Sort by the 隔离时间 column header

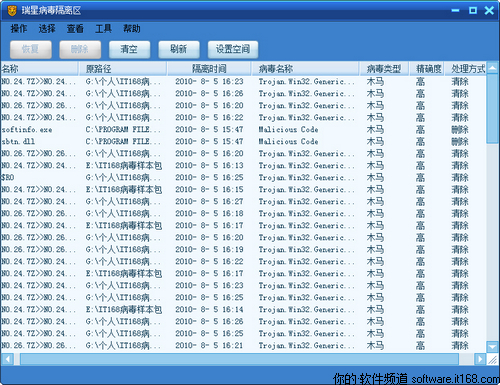click(x=209, y=69)
